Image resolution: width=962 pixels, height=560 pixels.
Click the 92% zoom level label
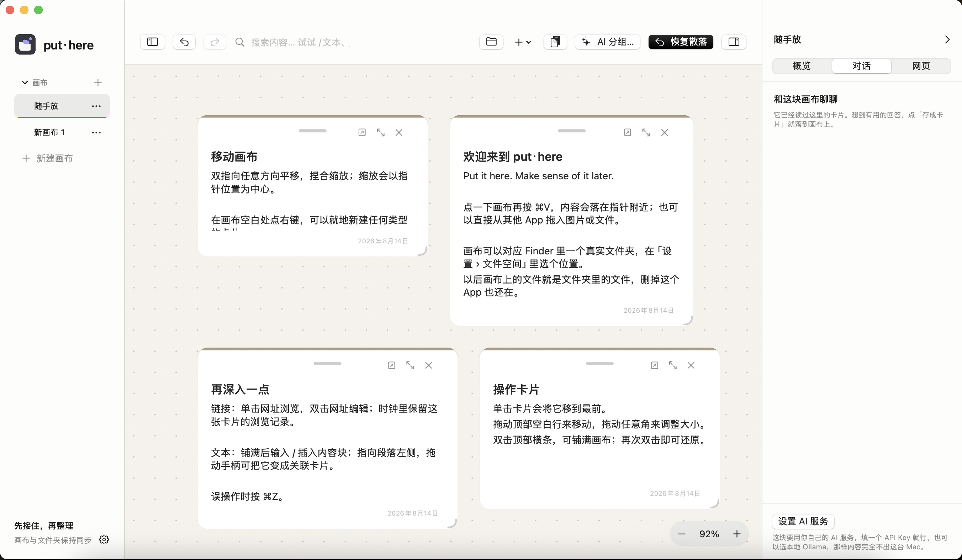click(x=709, y=534)
